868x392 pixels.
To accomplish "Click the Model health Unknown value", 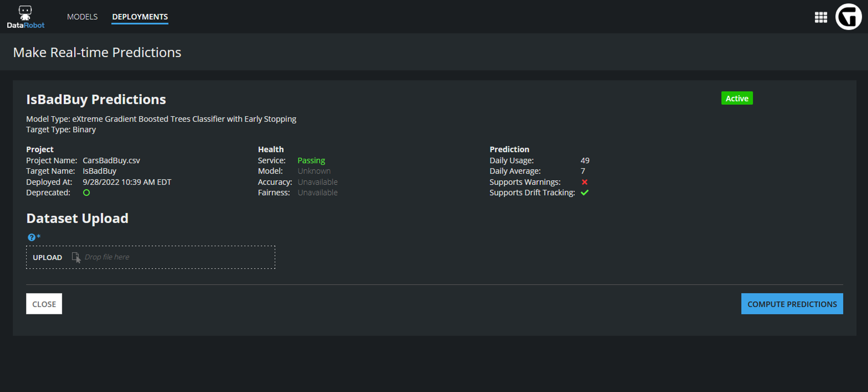I will (314, 171).
